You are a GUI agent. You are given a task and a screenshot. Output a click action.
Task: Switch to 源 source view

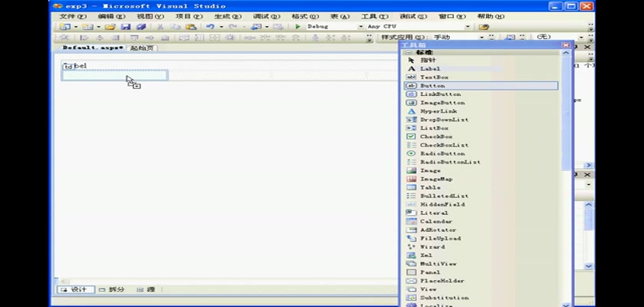click(x=146, y=289)
